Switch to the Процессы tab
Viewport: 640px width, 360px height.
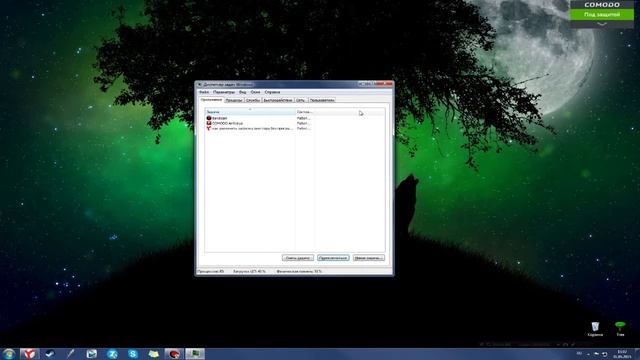pyautogui.click(x=234, y=100)
